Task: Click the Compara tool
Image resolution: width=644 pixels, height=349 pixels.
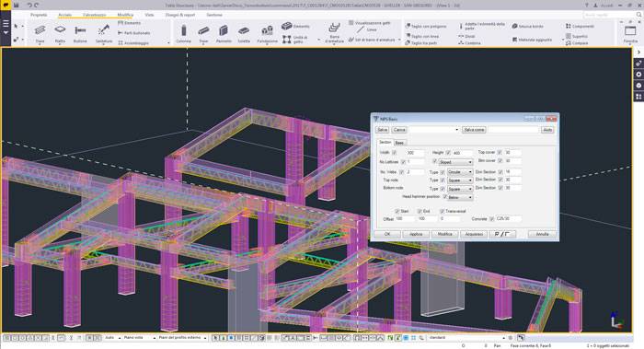Action: coord(577,42)
